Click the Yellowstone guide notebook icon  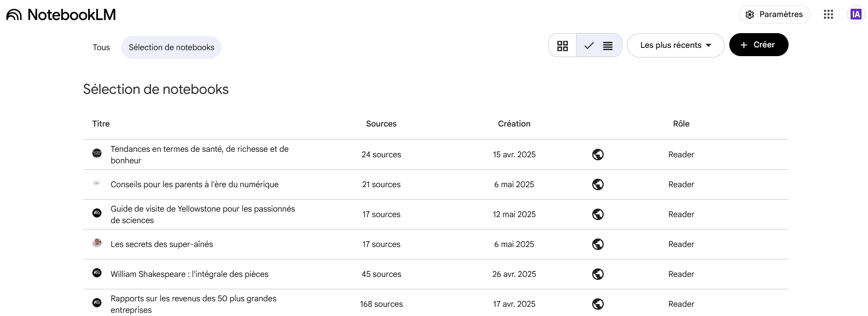(x=97, y=213)
